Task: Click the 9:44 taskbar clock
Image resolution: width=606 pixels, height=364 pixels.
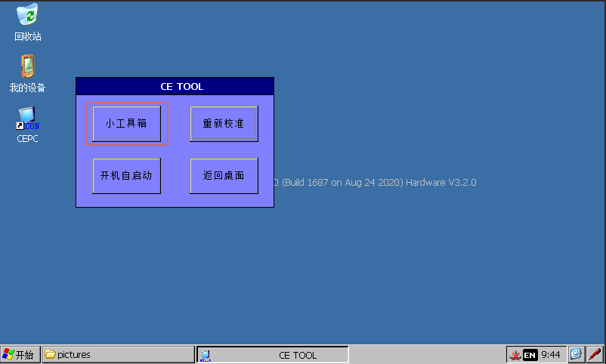Action: pos(551,355)
